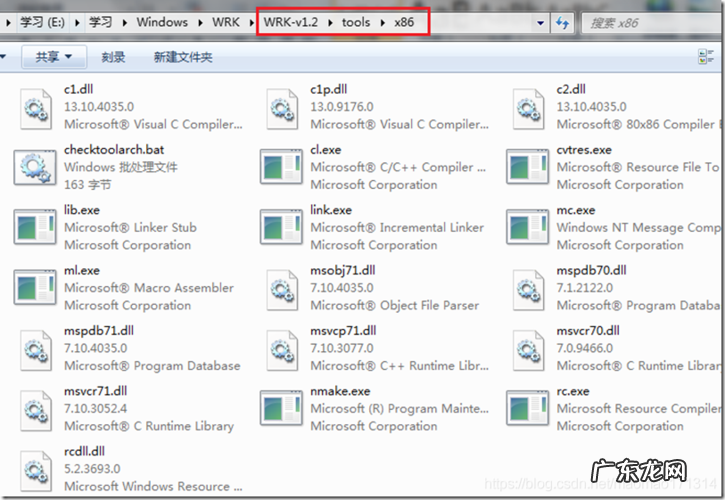Click the 刻录 burn button

[x=113, y=57]
